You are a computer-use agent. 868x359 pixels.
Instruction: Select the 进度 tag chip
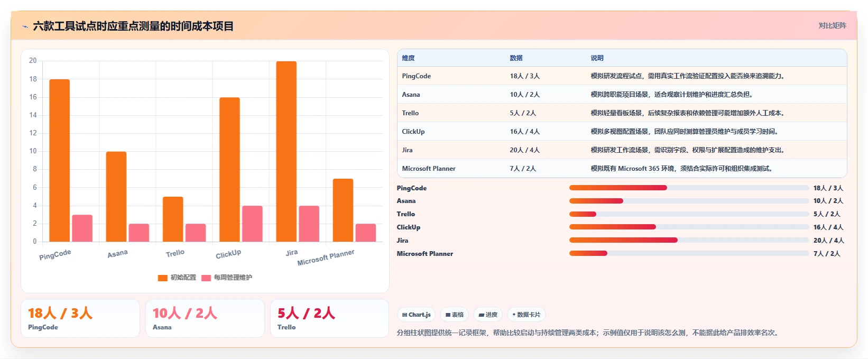coord(488,315)
